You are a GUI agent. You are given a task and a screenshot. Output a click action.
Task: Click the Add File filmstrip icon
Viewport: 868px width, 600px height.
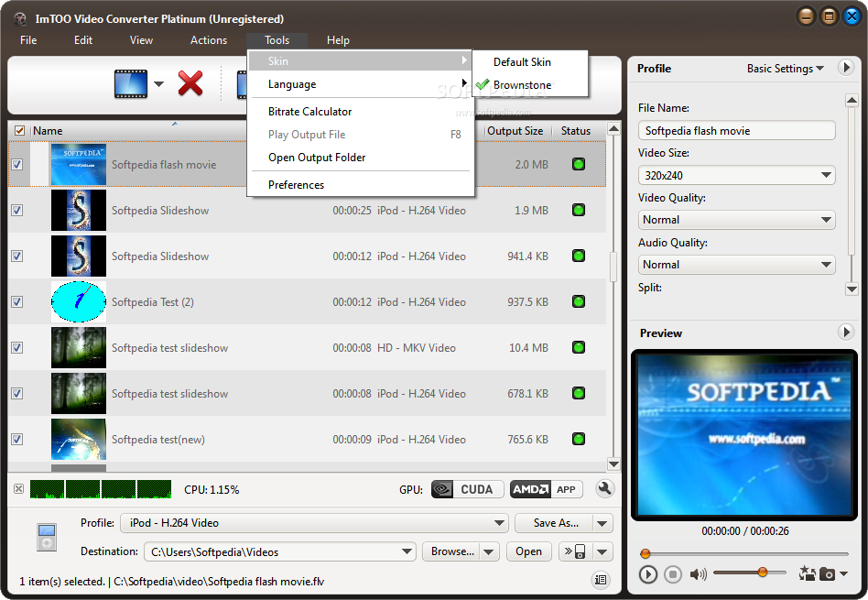click(x=131, y=84)
